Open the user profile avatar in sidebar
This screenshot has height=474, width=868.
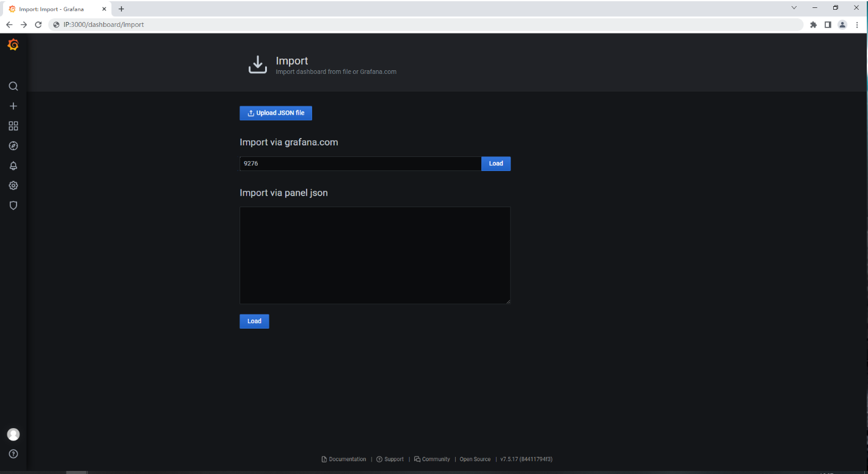pos(13,434)
